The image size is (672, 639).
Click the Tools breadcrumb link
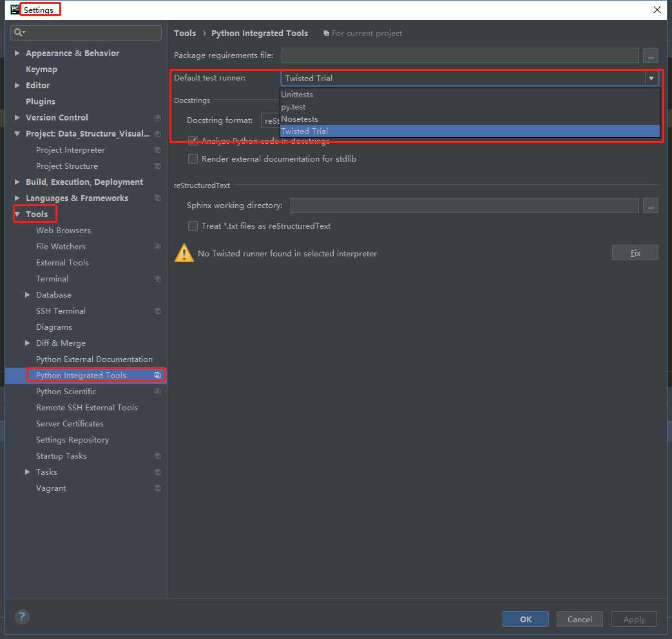(x=185, y=33)
